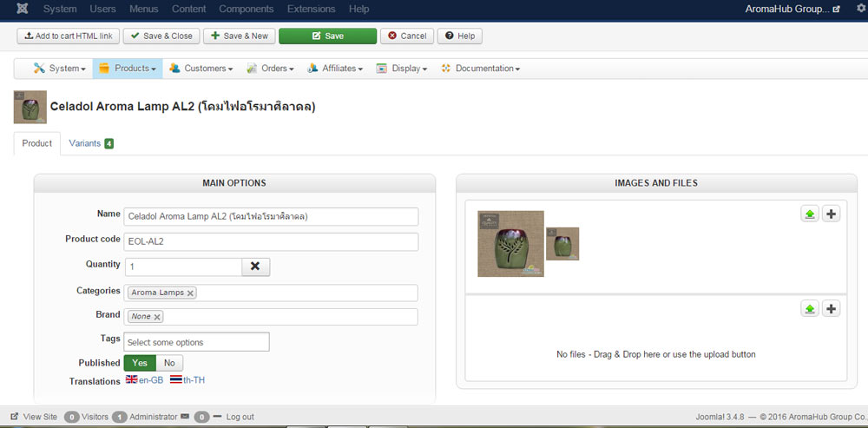The height and width of the screenshot is (428, 868).
Task: Open the Users menu
Action: point(103,9)
